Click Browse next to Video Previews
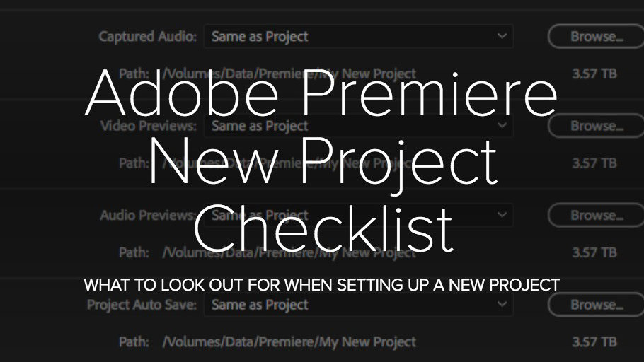The width and height of the screenshot is (644, 362). tap(596, 126)
